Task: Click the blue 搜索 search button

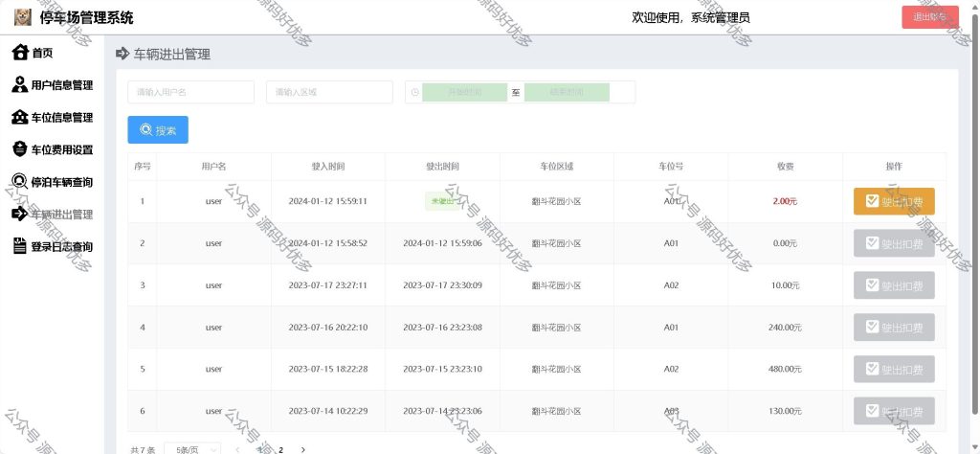Action: (x=158, y=130)
